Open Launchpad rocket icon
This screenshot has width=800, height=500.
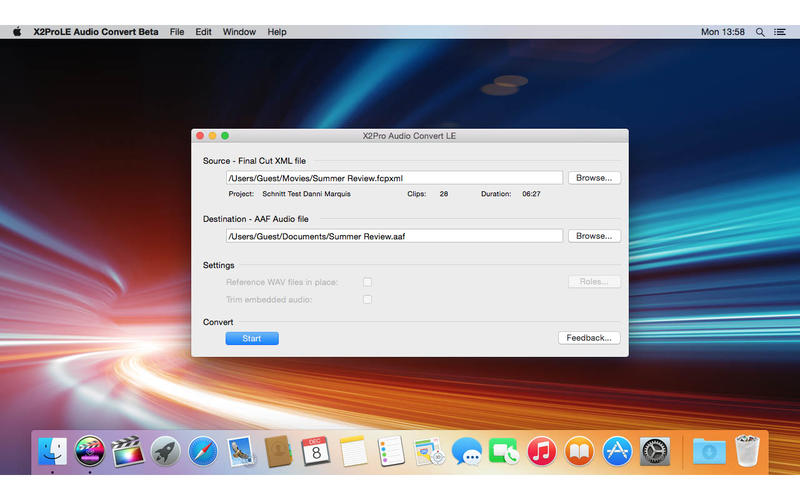[165, 452]
